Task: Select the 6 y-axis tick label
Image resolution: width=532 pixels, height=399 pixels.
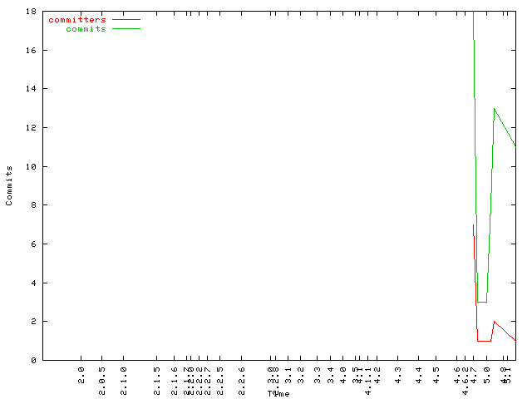Action: [32, 244]
